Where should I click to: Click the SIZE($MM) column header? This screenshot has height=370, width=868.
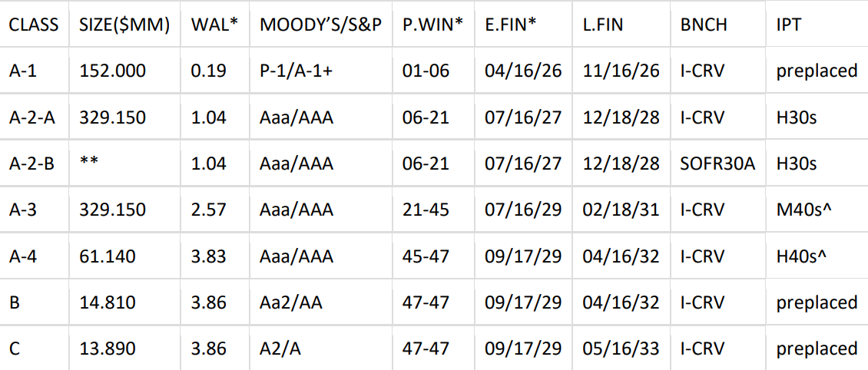pos(125,25)
